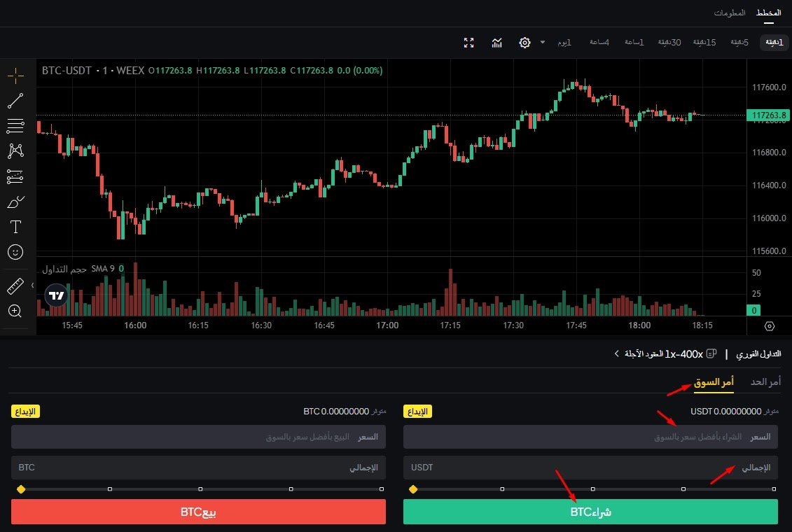This screenshot has height=532, width=792.
Task: Select the ruler measure tool
Action: click(x=15, y=286)
